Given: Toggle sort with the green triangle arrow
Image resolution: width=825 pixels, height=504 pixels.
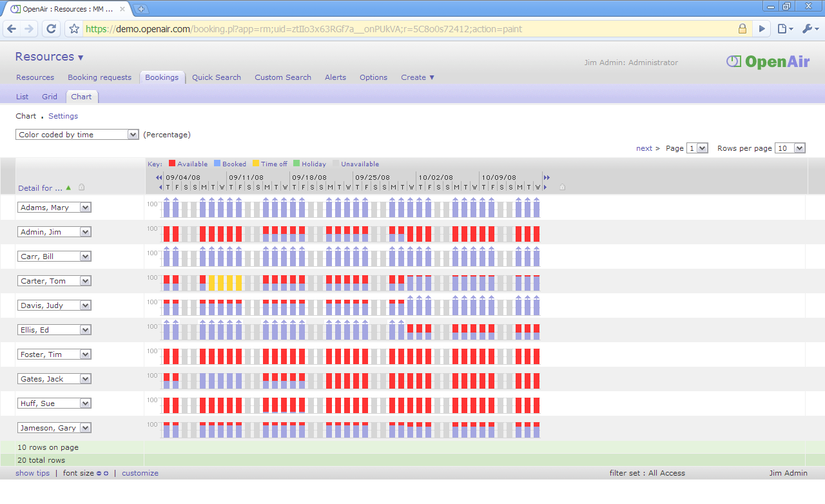Looking at the screenshot, I should tap(68, 188).
